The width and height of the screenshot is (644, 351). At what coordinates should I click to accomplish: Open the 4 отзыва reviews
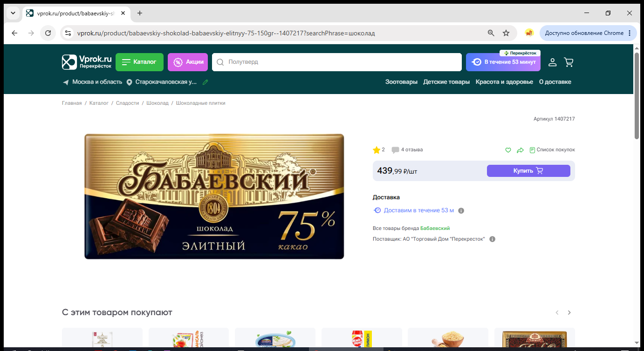click(407, 150)
